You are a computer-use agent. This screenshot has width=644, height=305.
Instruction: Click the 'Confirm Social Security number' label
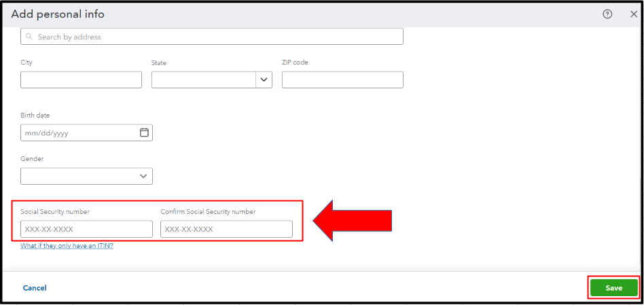pyautogui.click(x=208, y=212)
